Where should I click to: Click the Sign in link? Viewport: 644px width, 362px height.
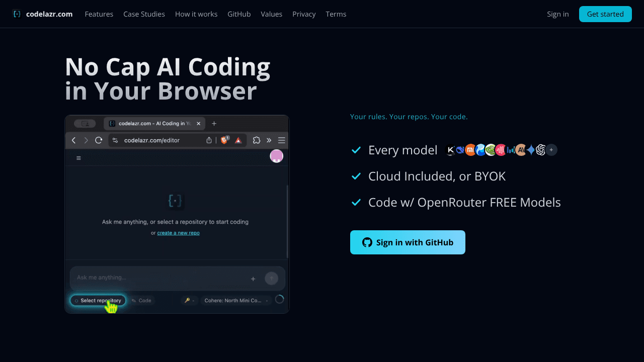point(558,14)
